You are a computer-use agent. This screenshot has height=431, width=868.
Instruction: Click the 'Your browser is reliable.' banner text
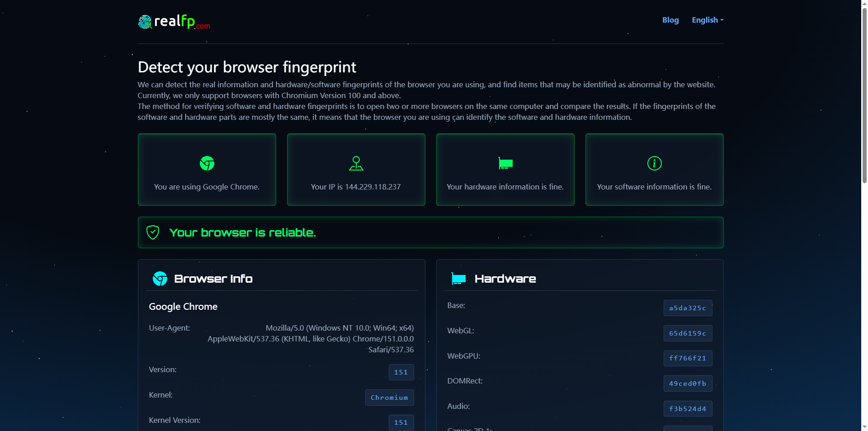242,232
